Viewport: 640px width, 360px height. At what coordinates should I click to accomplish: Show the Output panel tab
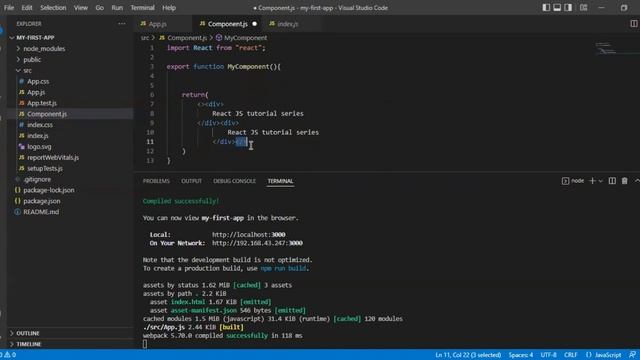point(191,181)
